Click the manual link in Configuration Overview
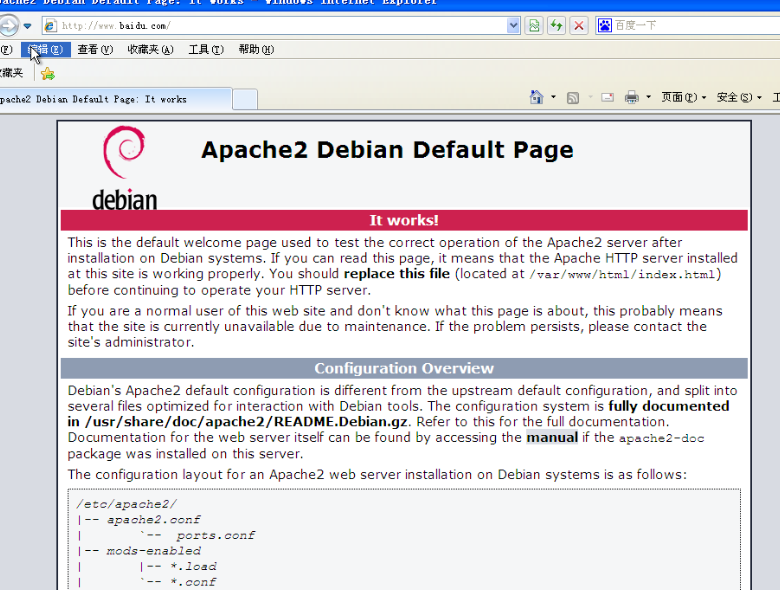The height and width of the screenshot is (590, 780). pos(552,437)
